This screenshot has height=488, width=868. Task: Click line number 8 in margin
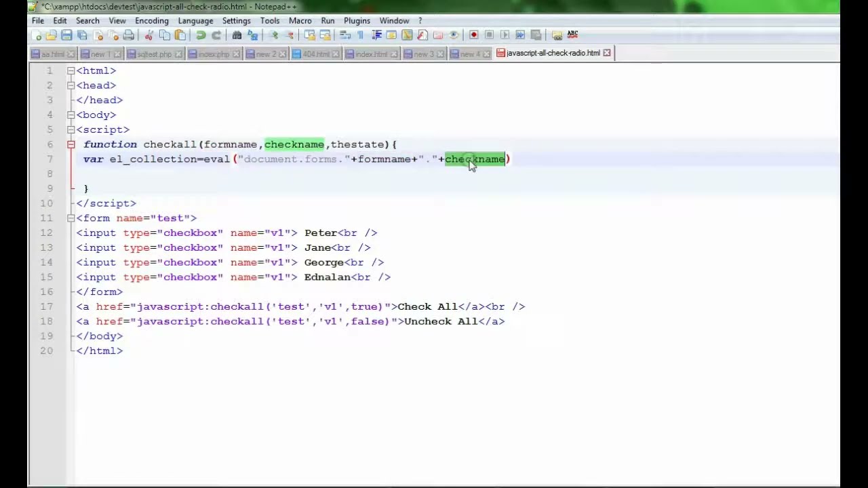(50, 174)
